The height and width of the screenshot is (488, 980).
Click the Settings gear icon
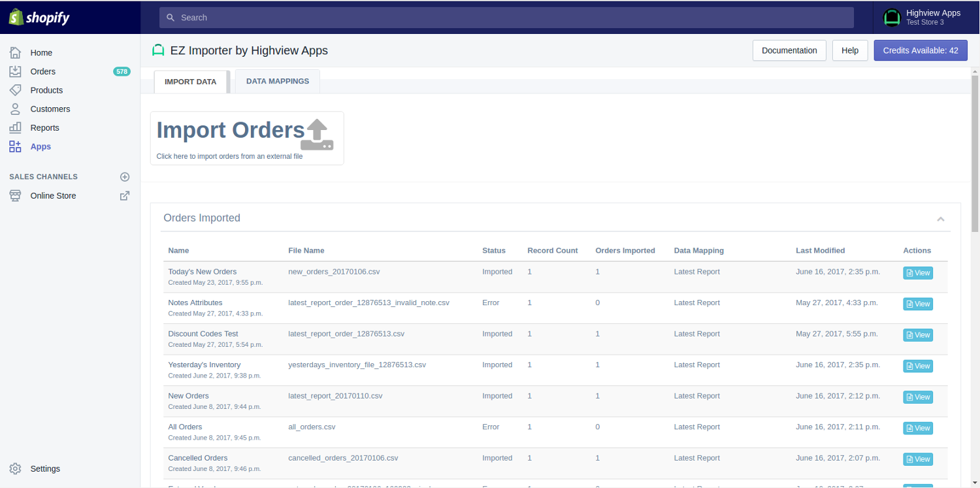point(16,468)
